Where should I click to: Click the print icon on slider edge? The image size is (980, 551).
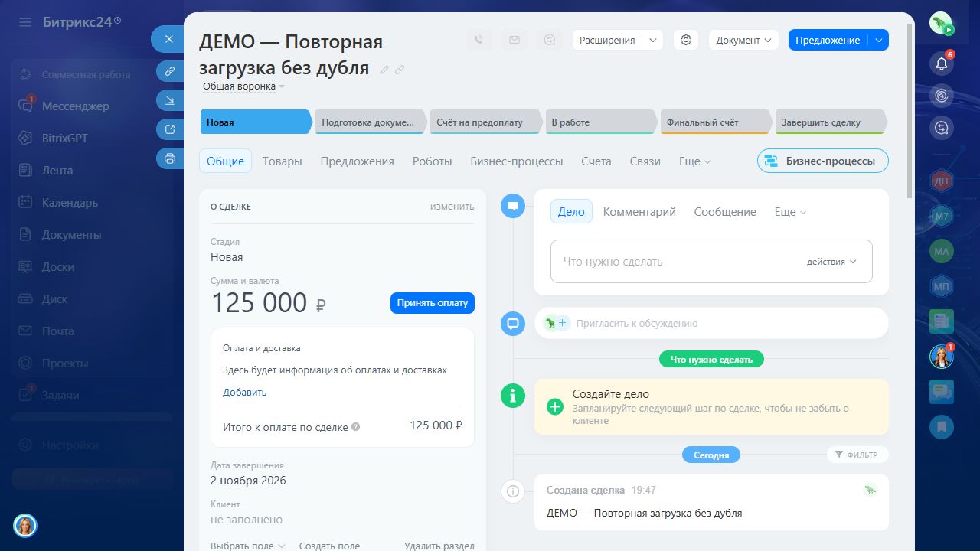pyautogui.click(x=169, y=158)
